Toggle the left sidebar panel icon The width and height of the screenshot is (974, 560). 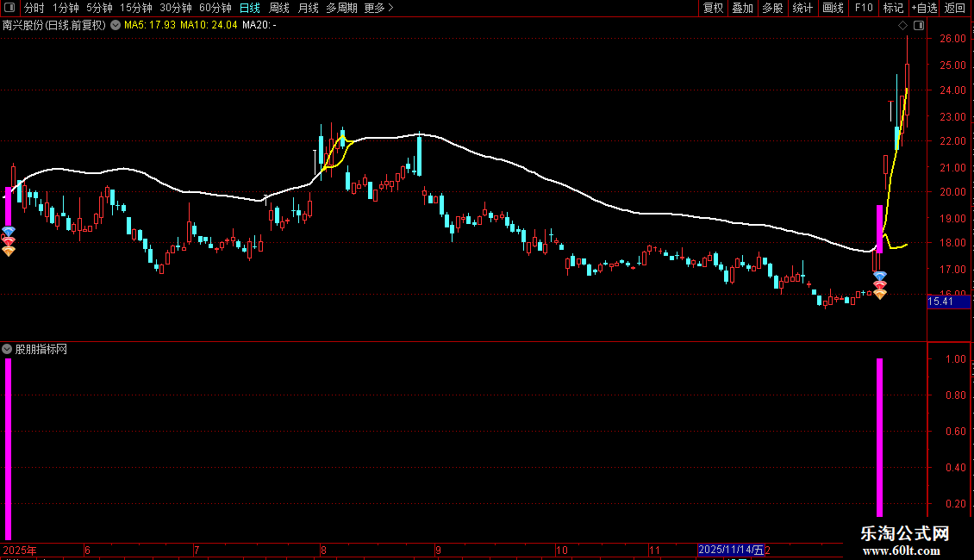(9, 8)
